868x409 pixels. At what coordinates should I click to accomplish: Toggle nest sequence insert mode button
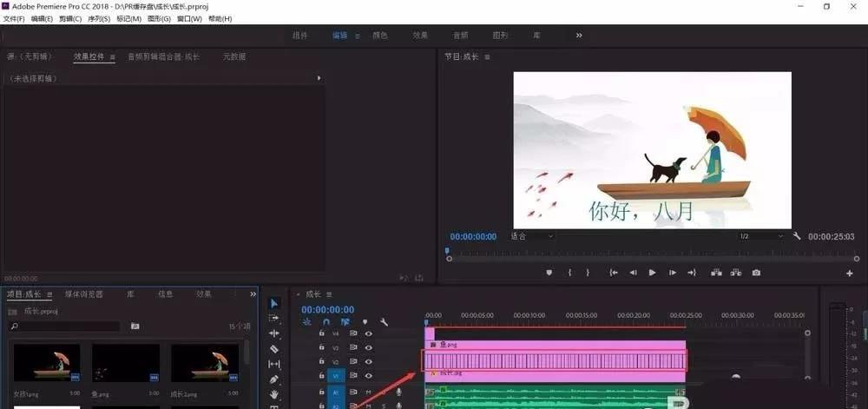(x=307, y=322)
